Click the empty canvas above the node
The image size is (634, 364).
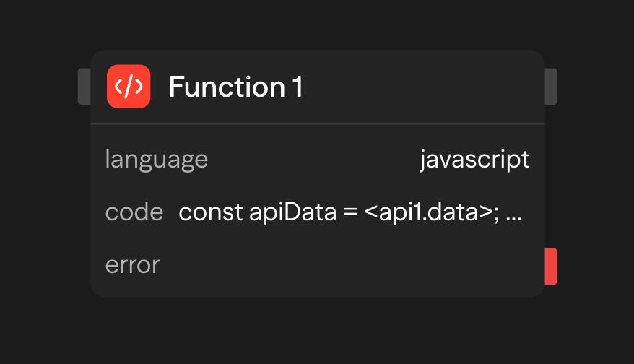click(318, 25)
